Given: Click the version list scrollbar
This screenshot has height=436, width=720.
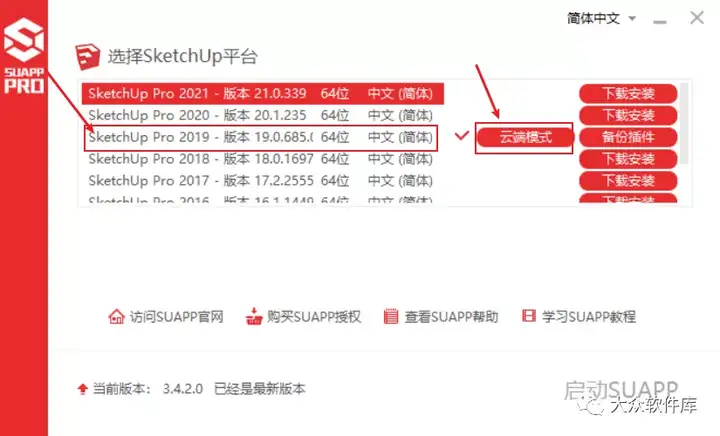Looking at the screenshot, I should coord(684,123).
